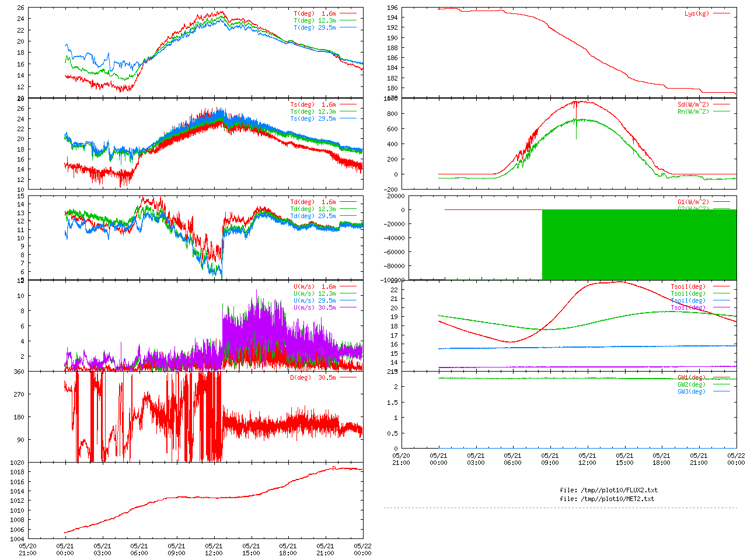Click the 'Lys(kg)' lysimeter legend label
The width and height of the screenshot is (747, 560).
click(x=697, y=13)
